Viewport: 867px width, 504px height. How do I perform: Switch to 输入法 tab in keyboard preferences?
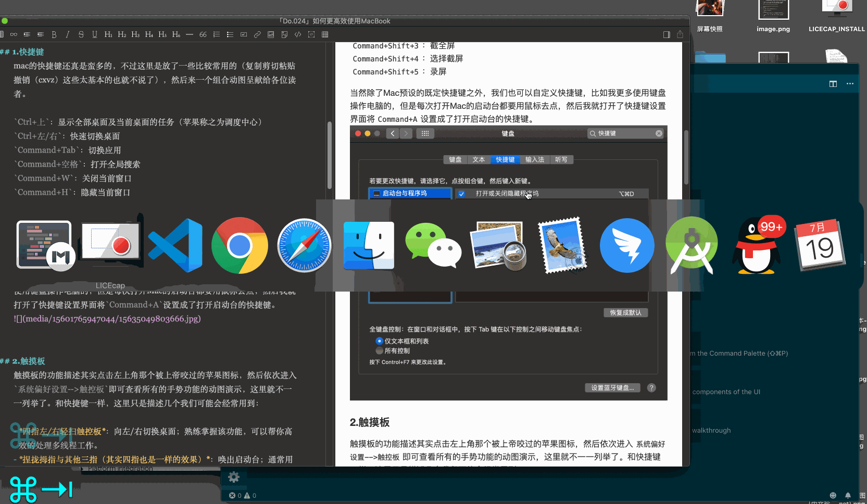[x=534, y=160]
